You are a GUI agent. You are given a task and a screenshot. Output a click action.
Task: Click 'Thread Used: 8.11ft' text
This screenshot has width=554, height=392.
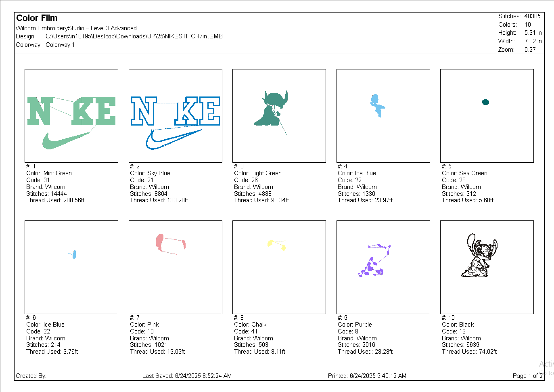coord(260,352)
